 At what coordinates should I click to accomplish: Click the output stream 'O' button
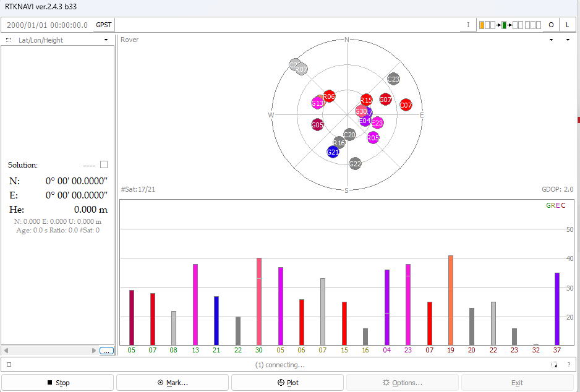(x=551, y=25)
